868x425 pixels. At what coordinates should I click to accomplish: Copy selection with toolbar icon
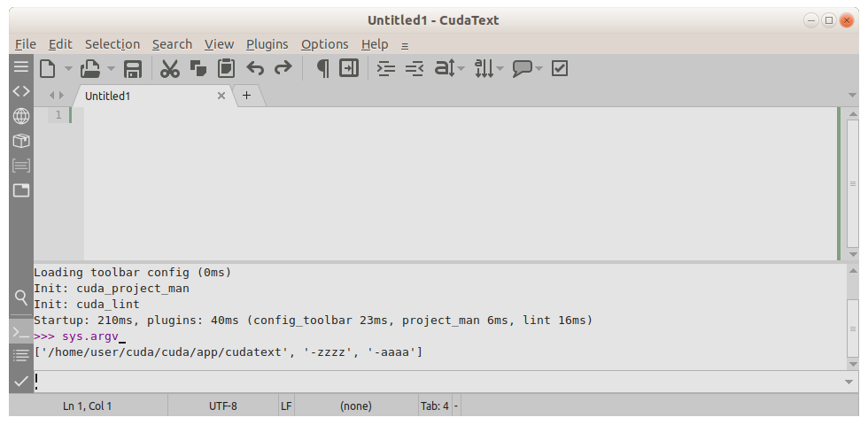(x=198, y=69)
